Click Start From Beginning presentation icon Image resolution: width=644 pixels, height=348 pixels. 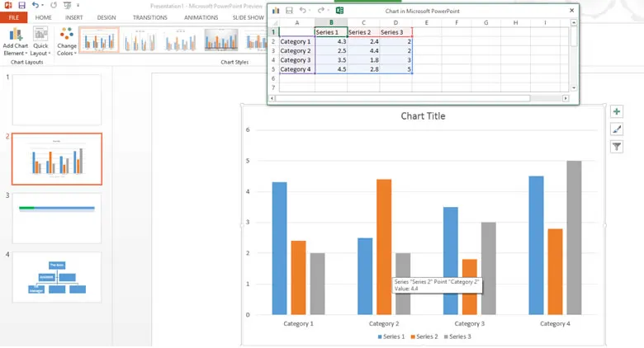[68, 5]
